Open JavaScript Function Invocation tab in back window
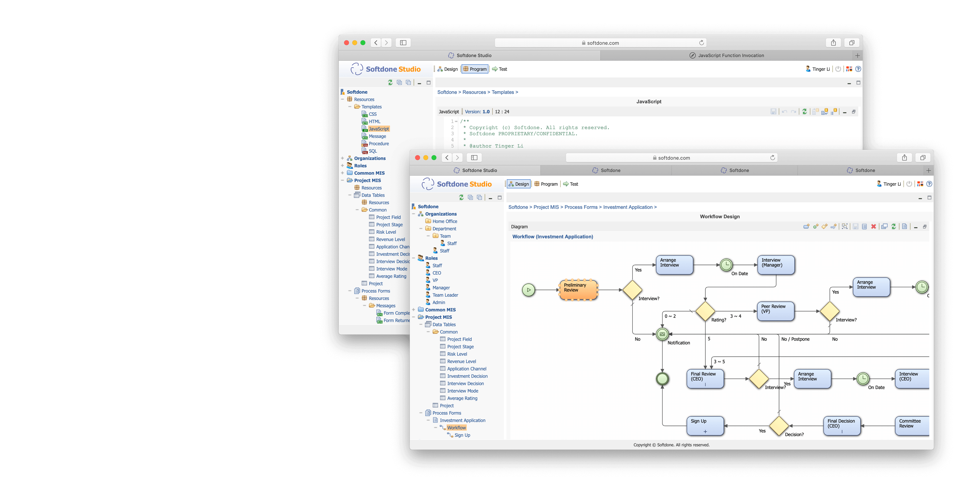This screenshot has height=490, width=980. [727, 56]
